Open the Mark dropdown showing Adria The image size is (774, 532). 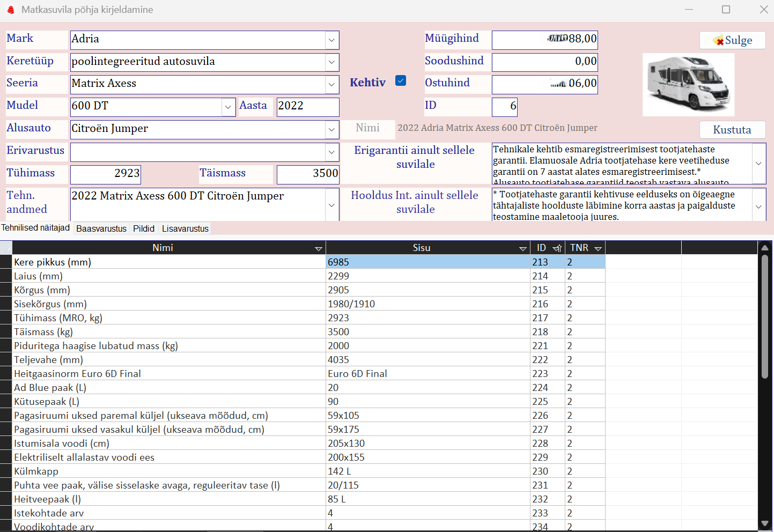click(x=331, y=40)
